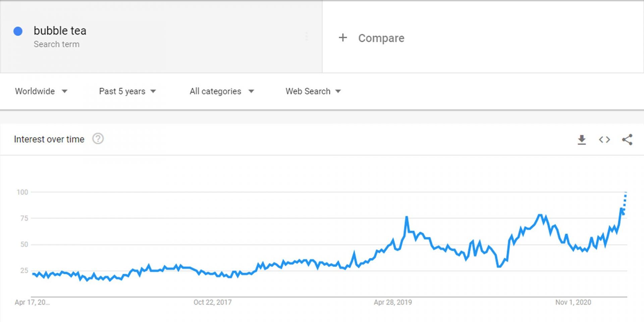
Task: Click the Oct 22, 2017 axis date
Action: (x=212, y=302)
